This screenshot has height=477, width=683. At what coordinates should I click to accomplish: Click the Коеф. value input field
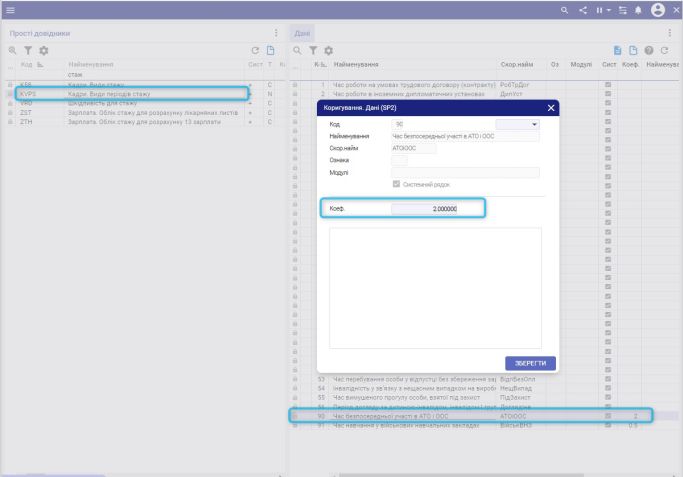425,208
